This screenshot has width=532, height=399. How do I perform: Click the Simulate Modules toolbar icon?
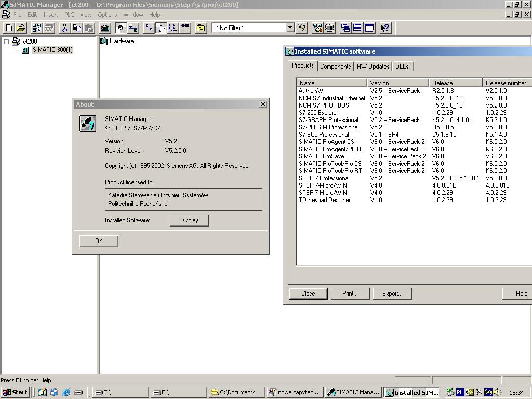(329, 28)
